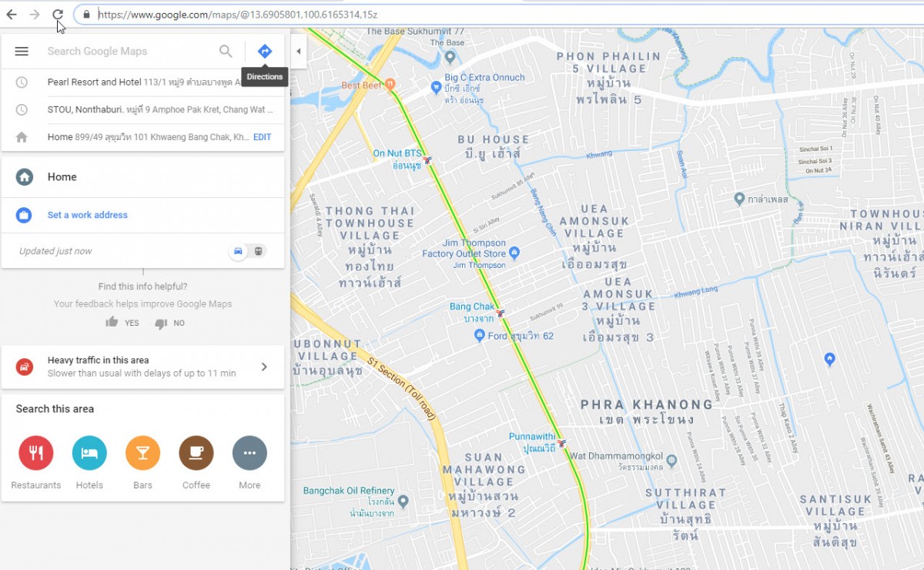Open the Heavy traffic in this area card
The height and width of the screenshot is (570, 924).
tap(143, 367)
